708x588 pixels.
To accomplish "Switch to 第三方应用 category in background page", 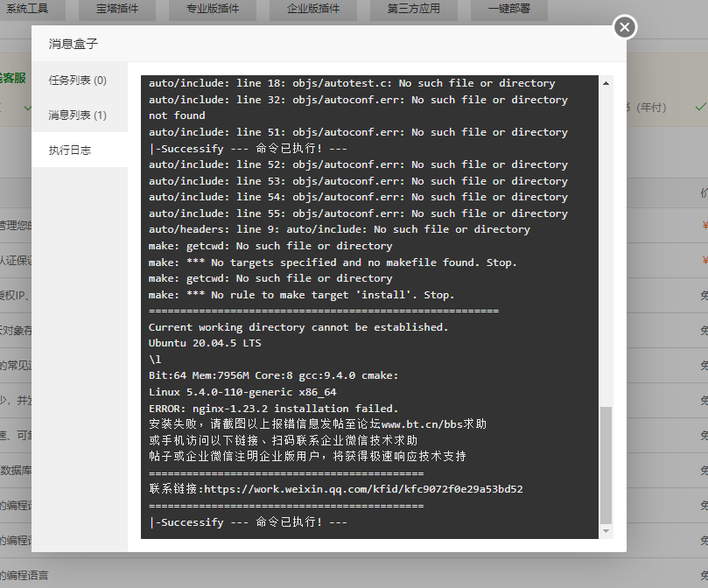I will (414, 9).
